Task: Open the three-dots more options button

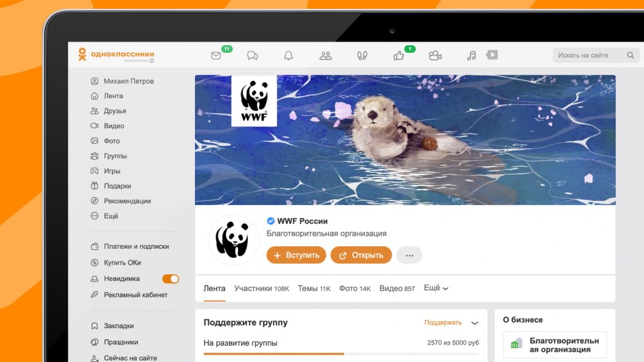Action: [x=409, y=255]
